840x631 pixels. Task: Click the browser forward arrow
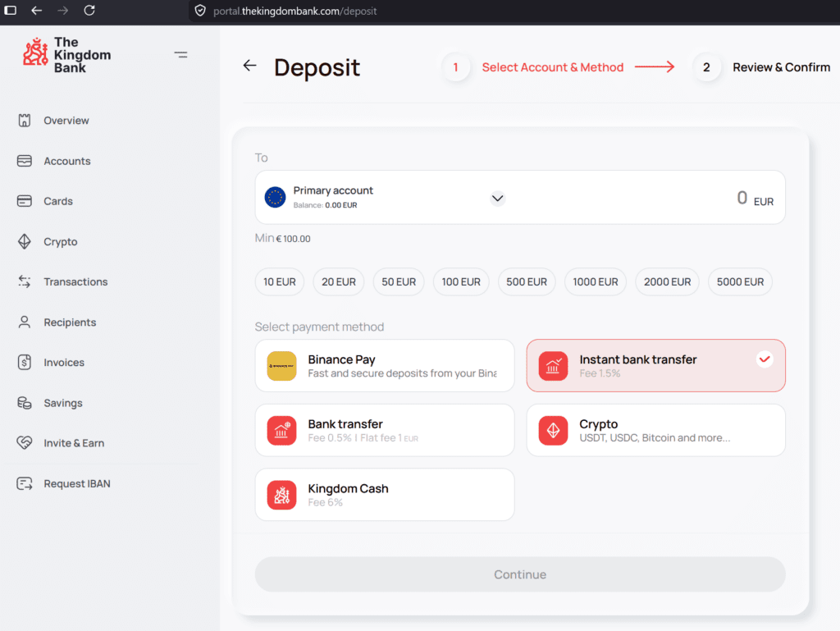62,10
